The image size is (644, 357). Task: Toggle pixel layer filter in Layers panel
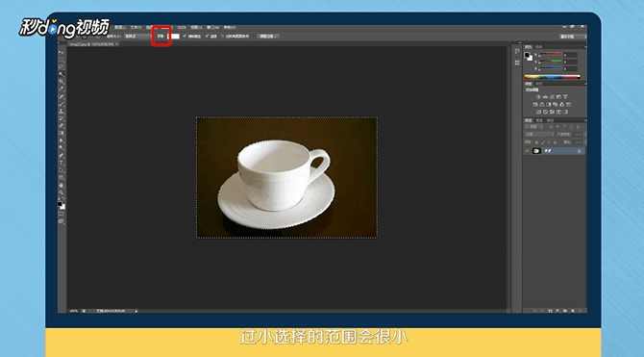click(552, 127)
